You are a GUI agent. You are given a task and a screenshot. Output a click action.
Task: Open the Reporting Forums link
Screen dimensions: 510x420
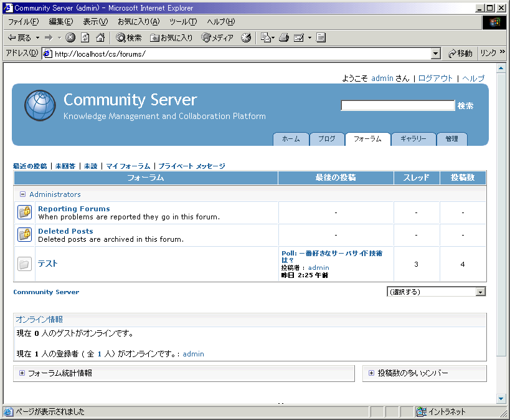(x=74, y=209)
